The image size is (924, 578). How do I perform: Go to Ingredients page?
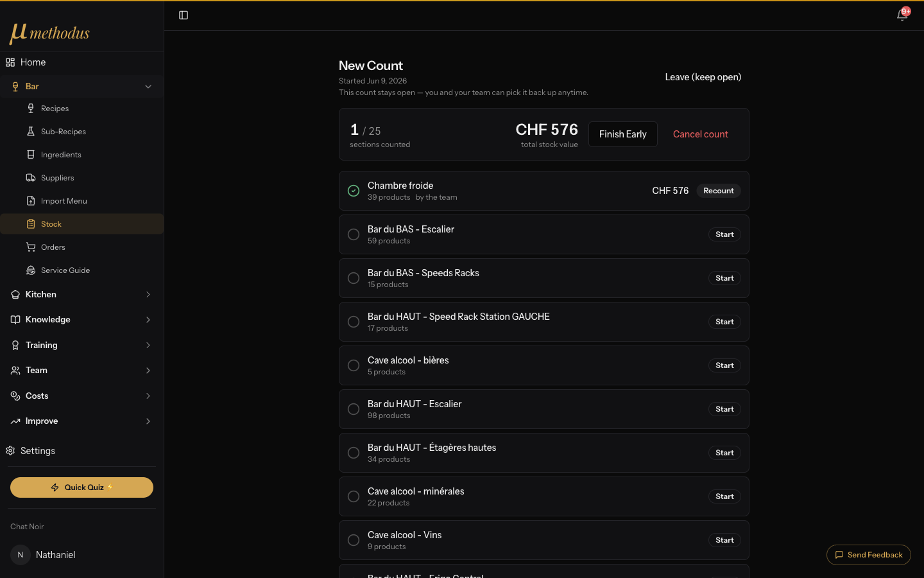tap(81, 155)
